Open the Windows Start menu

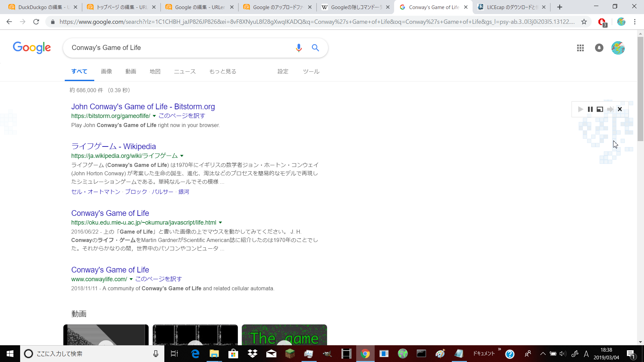[10, 354]
